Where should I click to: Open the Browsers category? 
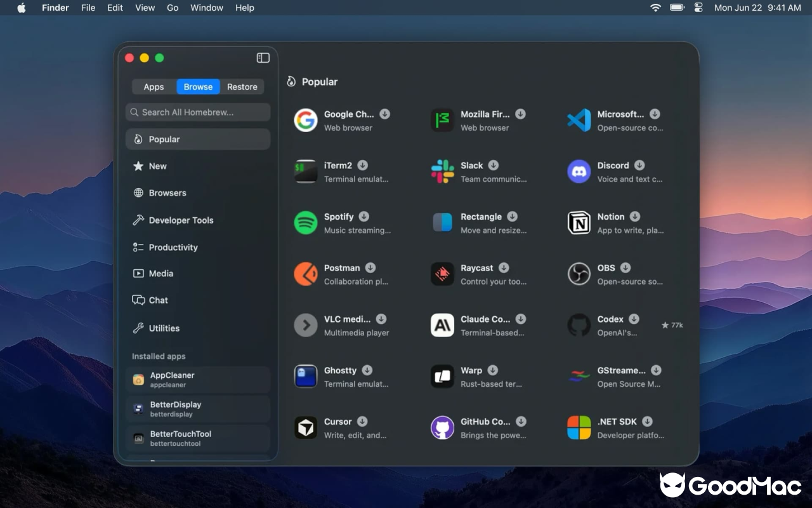pyautogui.click(x=198, y=192)
